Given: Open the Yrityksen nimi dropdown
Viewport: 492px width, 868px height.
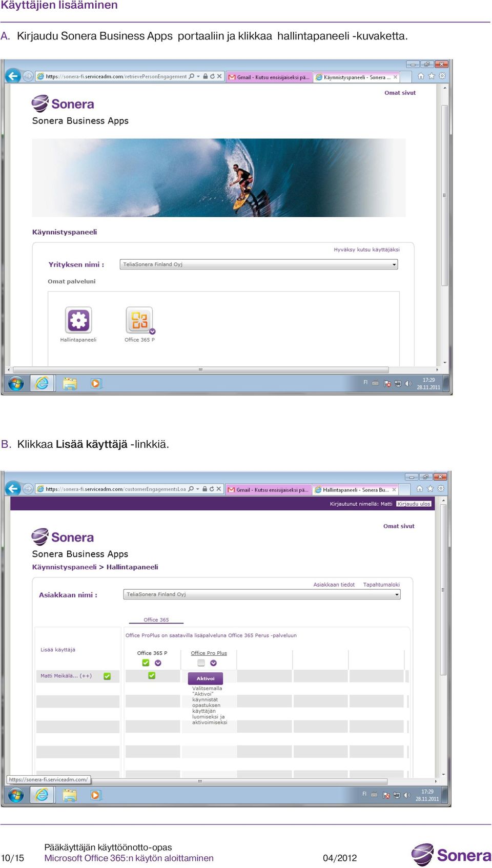Looking at the screenshot, I should click(259, 264).
